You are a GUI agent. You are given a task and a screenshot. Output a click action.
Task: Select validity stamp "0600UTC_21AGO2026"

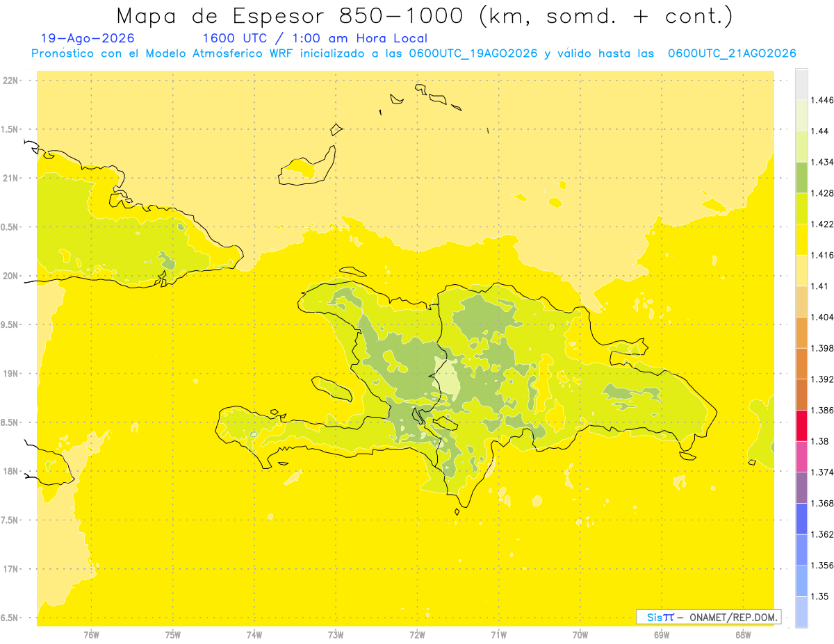pos(732,53)
